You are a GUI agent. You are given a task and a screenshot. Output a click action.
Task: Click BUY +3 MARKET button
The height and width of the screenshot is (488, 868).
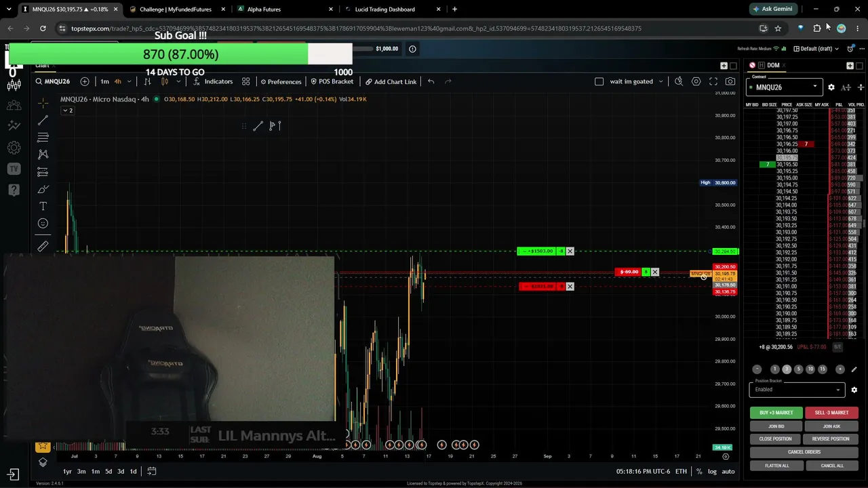click(776, 412)
